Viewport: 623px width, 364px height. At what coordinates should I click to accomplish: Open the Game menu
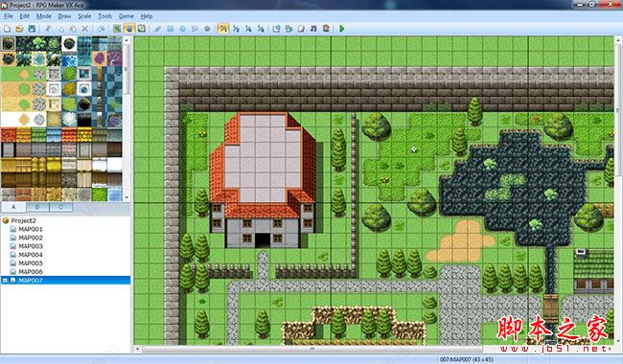126,16
